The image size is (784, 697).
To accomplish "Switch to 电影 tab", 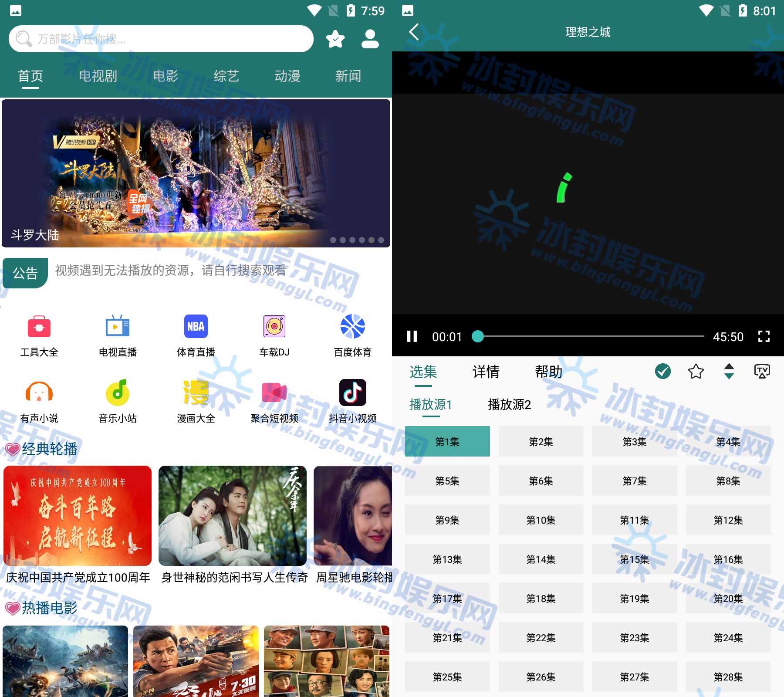I will (x=166, y=76).
